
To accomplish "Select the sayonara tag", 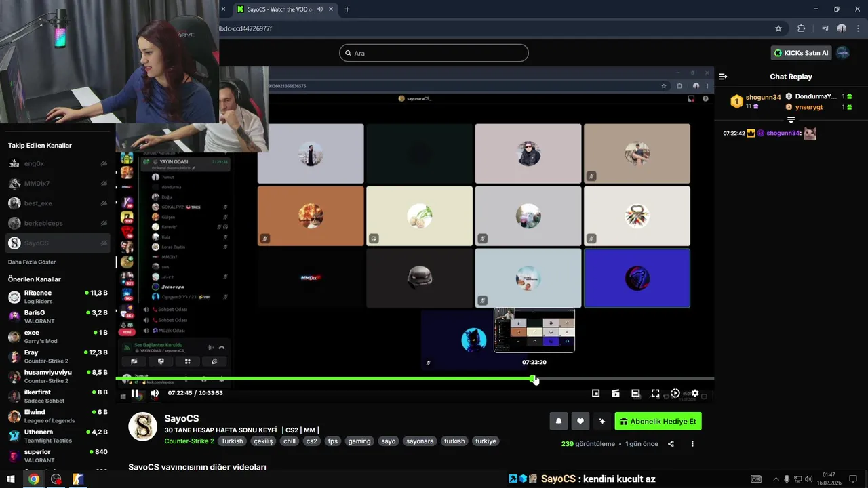I will [420, 441].
